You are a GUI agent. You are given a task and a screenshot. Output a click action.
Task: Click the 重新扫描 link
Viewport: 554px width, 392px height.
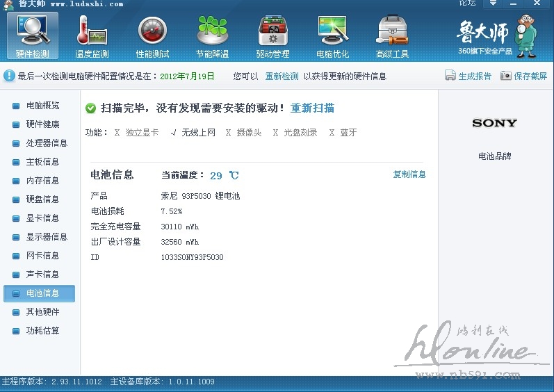(x=312, y=108)
